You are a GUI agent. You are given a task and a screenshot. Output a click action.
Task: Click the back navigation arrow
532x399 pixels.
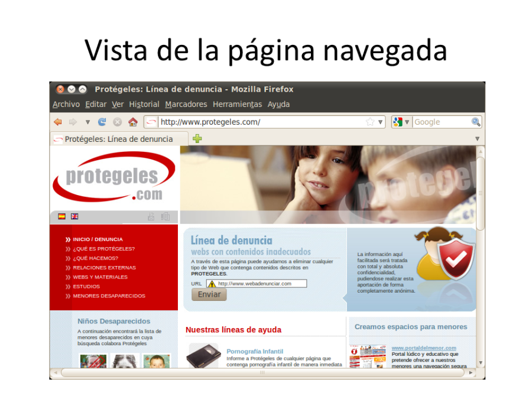(x=58, y=121)
